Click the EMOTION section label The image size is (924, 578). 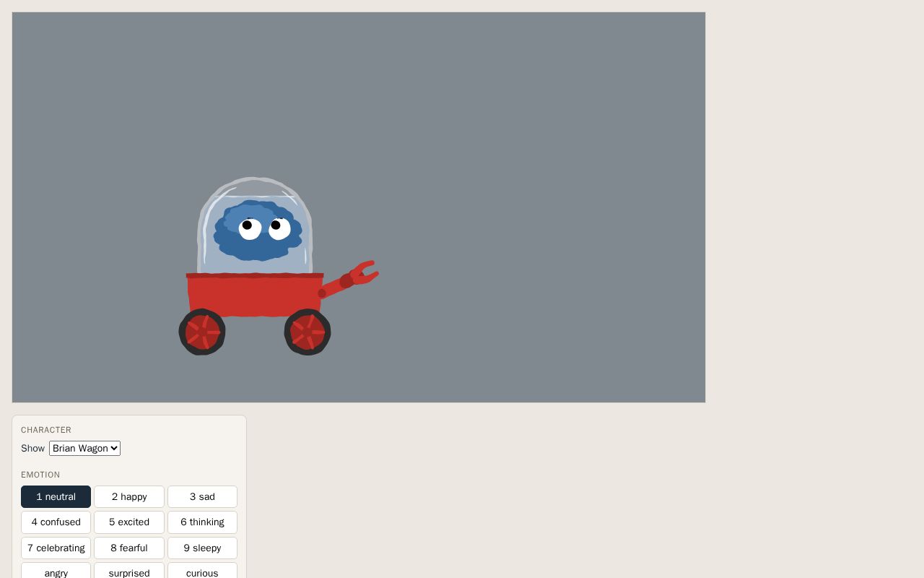tap(40, 475)
